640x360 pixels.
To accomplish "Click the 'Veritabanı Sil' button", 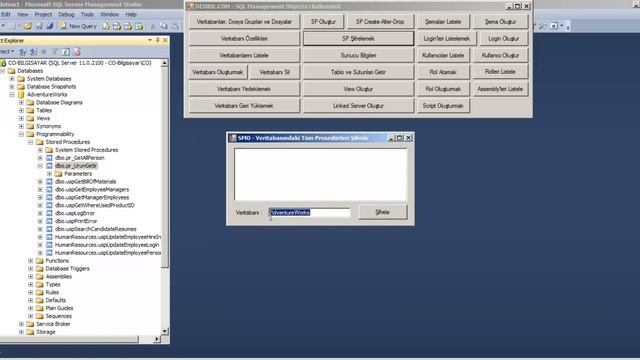I will click(274, 72).
